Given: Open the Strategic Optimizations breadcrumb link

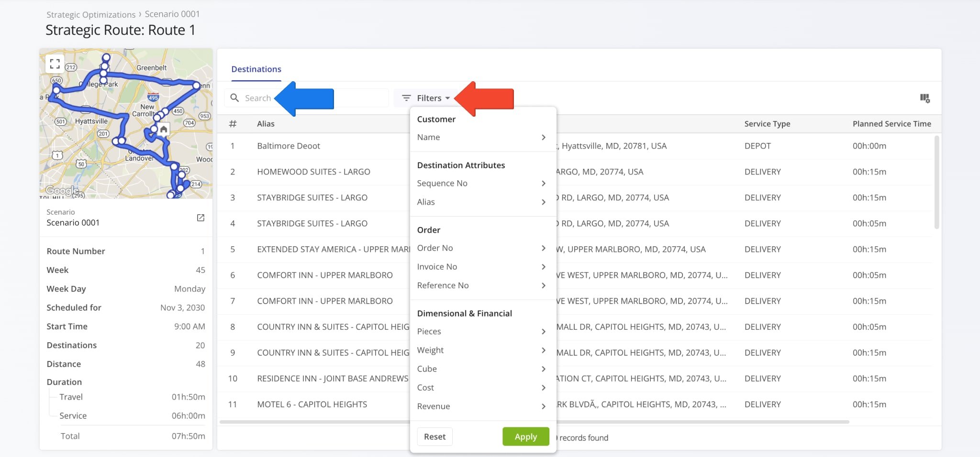Looking at the screenshot, I should click(x=90, y=14).
